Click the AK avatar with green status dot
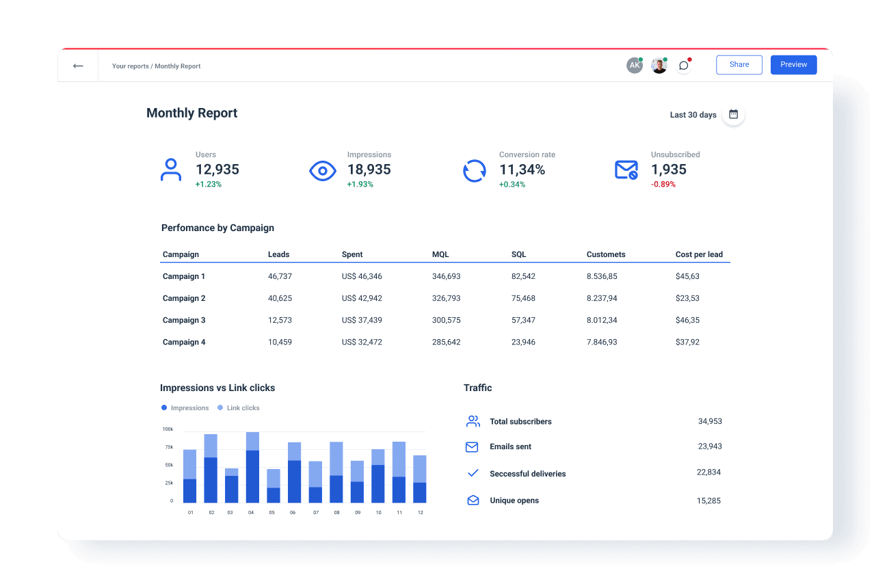Image resolution: width=889 pixels, height=588 pixels. [x=635, y=65]
